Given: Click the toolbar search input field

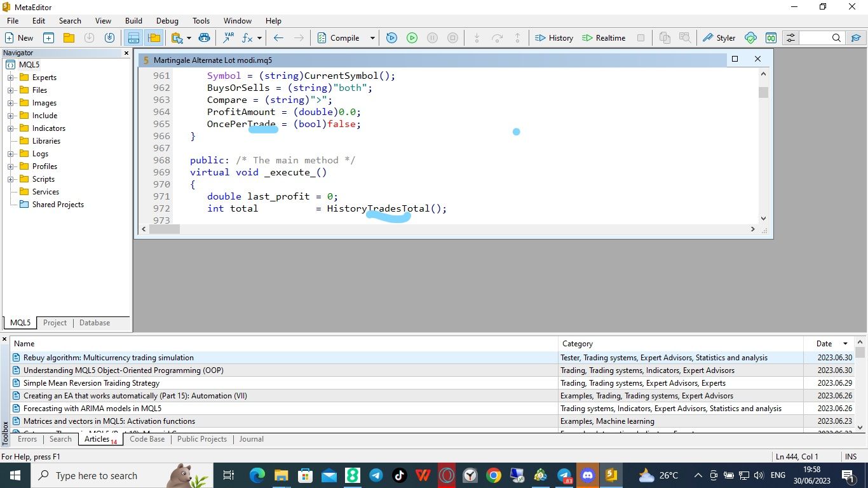Looking at the screenshot, I should 814,38.
